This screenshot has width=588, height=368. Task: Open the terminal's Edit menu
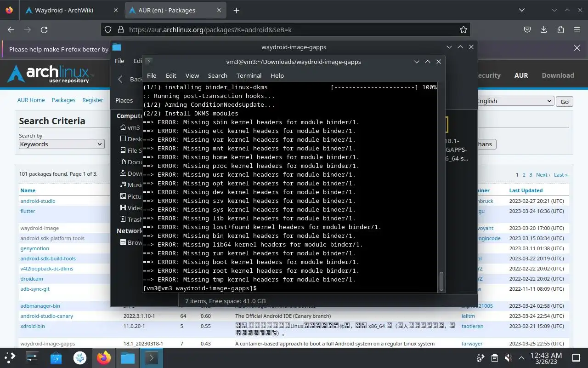point(171,75)
